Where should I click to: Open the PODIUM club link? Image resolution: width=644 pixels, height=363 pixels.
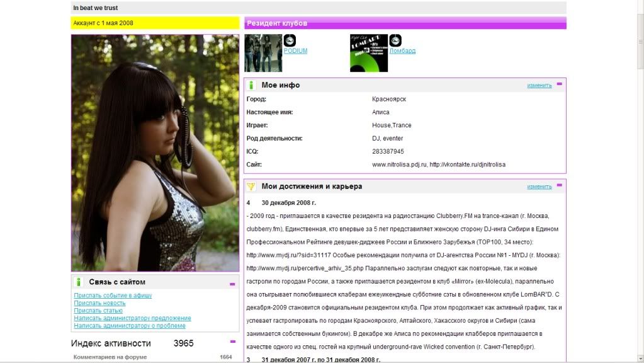[x=296, y=50]
